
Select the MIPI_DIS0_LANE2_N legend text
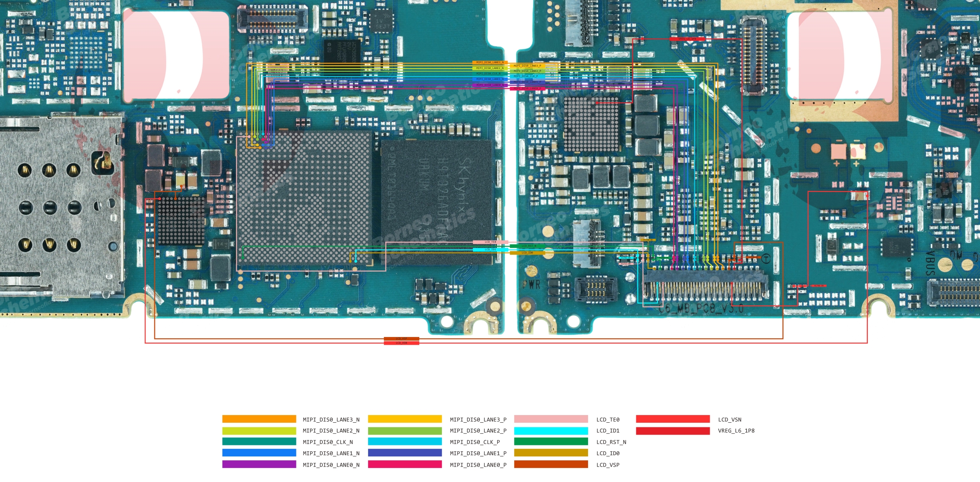(x=331, y=431)
